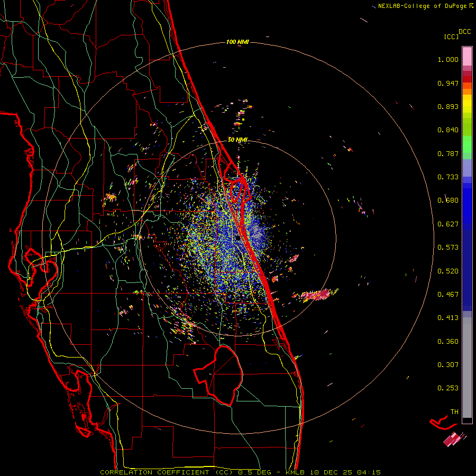Viewport: 476px width, 476px height.
Task: Click the 10 DEC 25 date text
Action: click(x=331, y=472)
